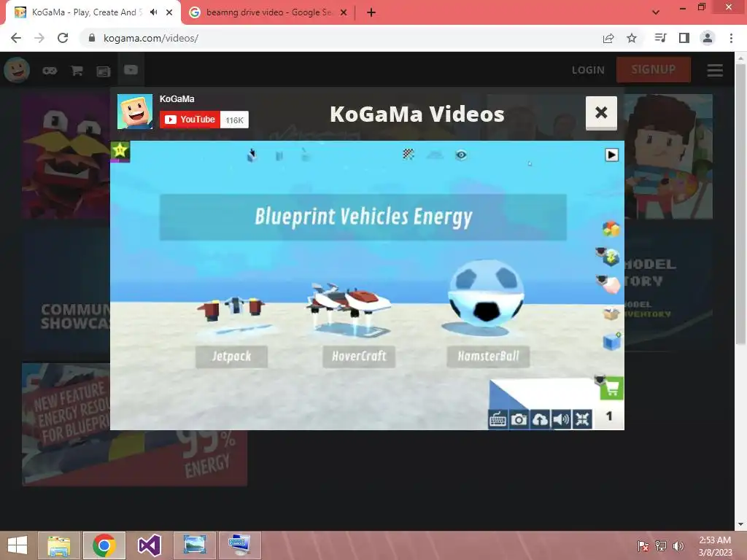Open the hamburger menu in header

click(715, 71)
